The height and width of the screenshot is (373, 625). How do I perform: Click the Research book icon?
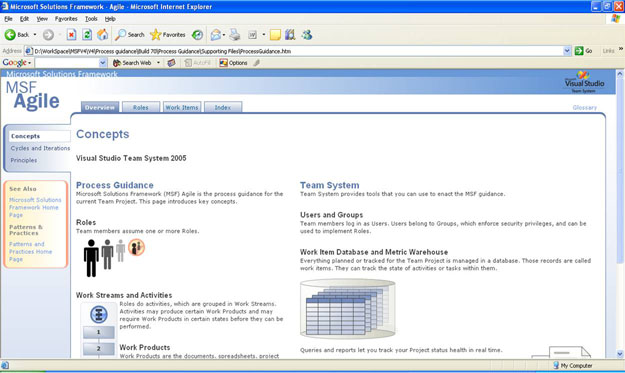click(x=290, y=35)
